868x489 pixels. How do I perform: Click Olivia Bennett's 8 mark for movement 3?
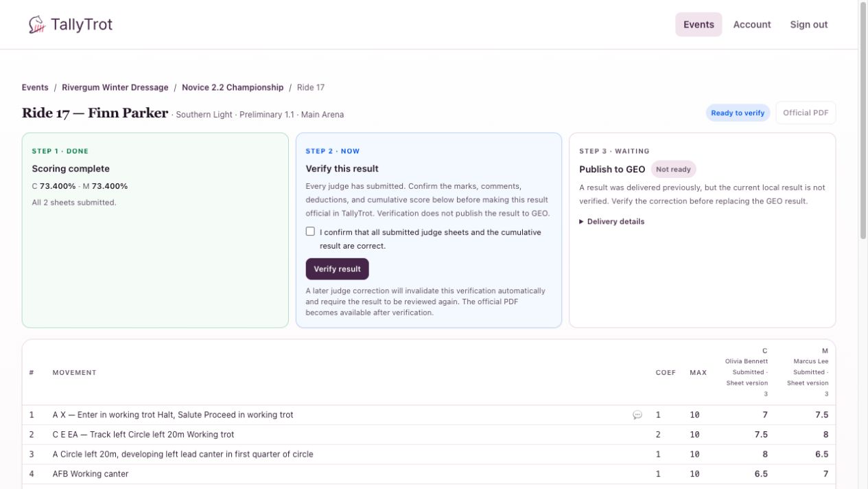coord(765,454)
